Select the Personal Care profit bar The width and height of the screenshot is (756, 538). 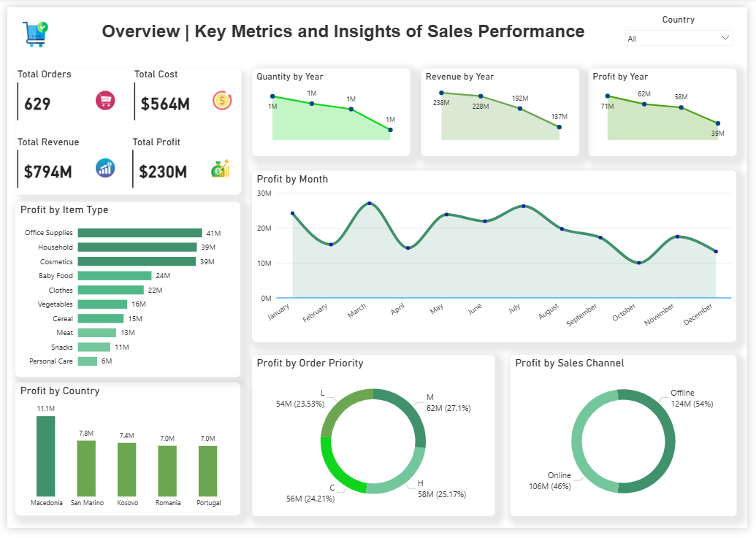[x=87, y=361]
